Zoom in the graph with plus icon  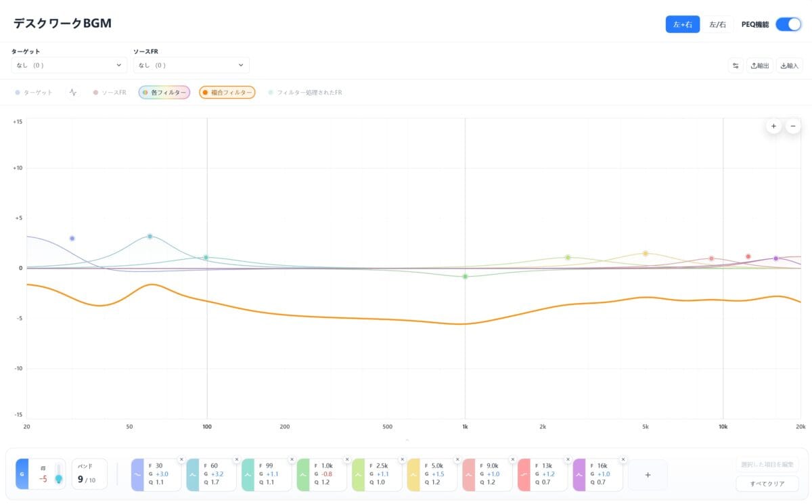[773, 126]
